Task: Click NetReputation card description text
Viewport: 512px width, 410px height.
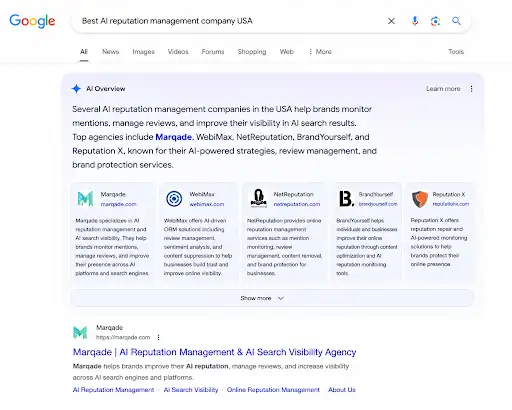Action: [284, 247]
